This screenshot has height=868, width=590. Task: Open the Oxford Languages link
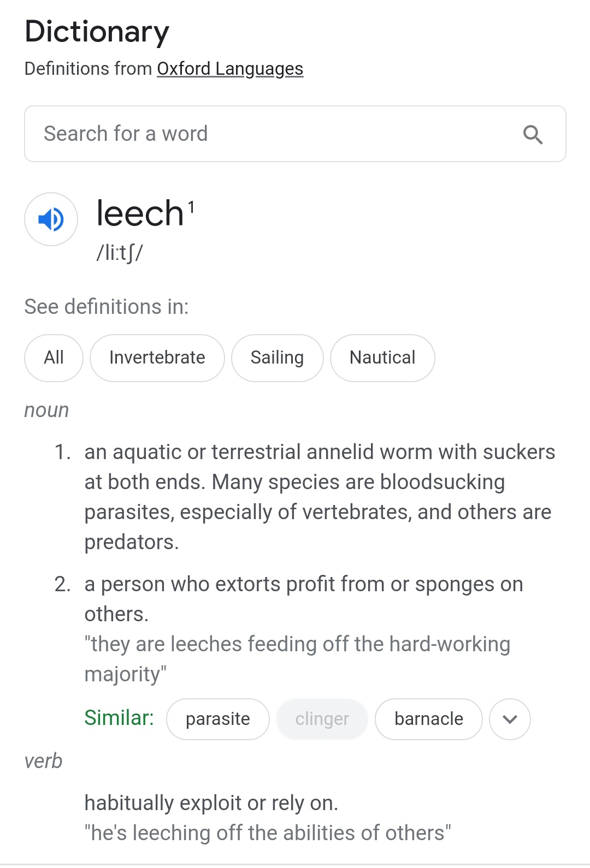230,69
